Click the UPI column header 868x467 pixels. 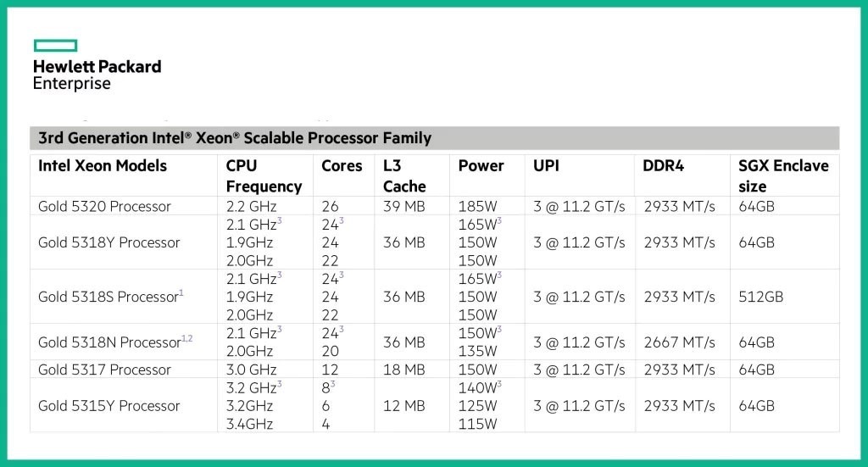[547, 165]
